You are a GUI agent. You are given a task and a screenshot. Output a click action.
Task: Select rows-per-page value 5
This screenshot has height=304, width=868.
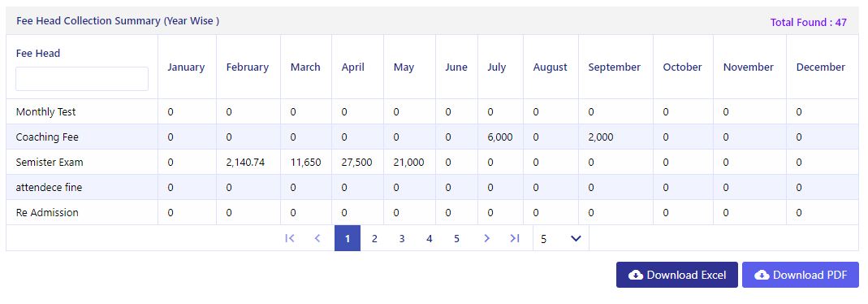543,239
